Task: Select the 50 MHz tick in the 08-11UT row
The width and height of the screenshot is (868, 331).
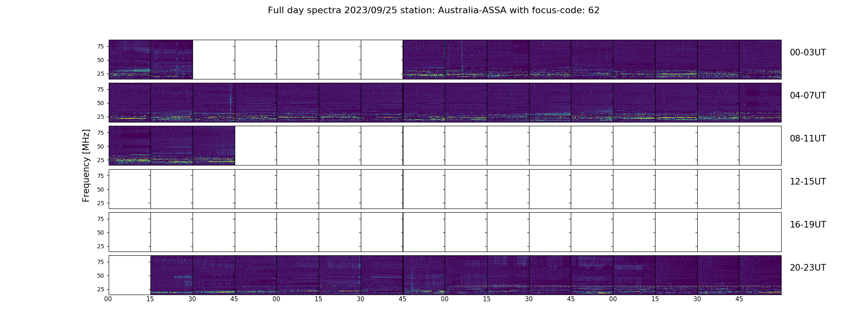Action: tap(100, 146)
